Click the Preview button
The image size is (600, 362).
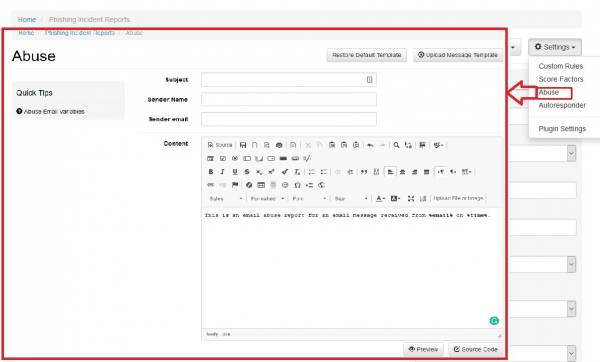pos(423,349)
